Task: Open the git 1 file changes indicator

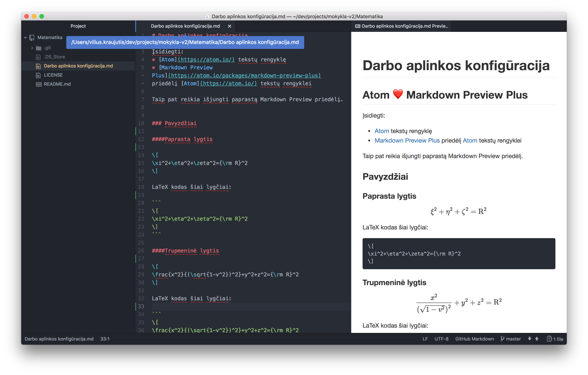Action: point(555,339)
